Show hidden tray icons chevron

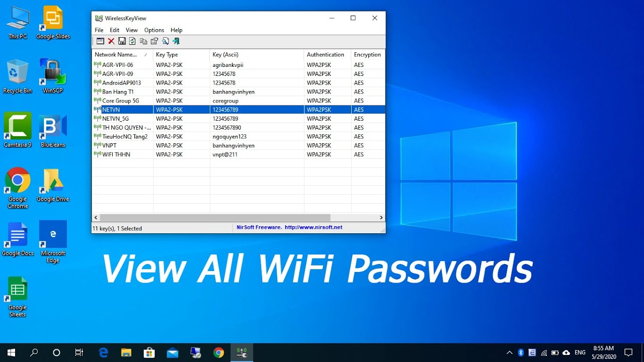point(509,352)
